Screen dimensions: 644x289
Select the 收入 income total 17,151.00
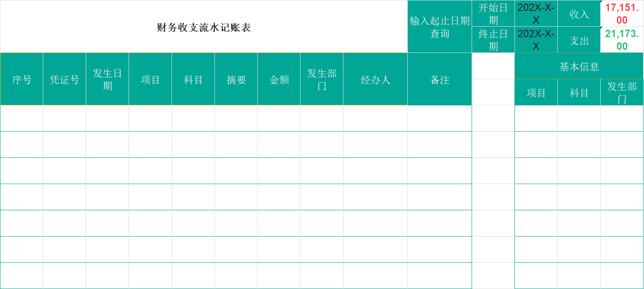621,13
